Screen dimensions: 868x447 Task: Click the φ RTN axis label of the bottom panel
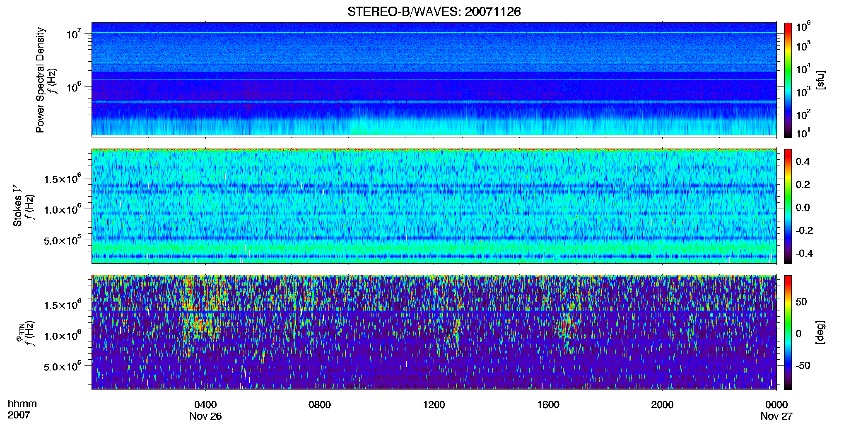(x=19, y=334)
